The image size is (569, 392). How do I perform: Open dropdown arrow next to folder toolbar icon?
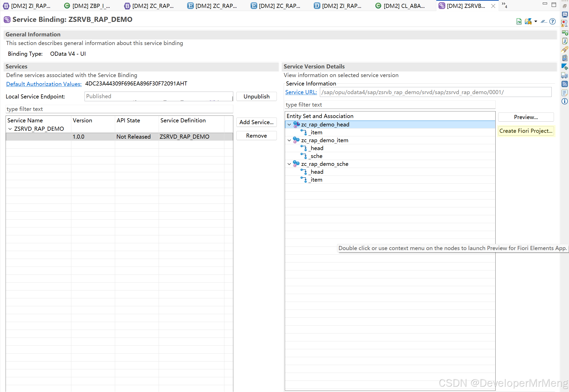tap(536, 21)
